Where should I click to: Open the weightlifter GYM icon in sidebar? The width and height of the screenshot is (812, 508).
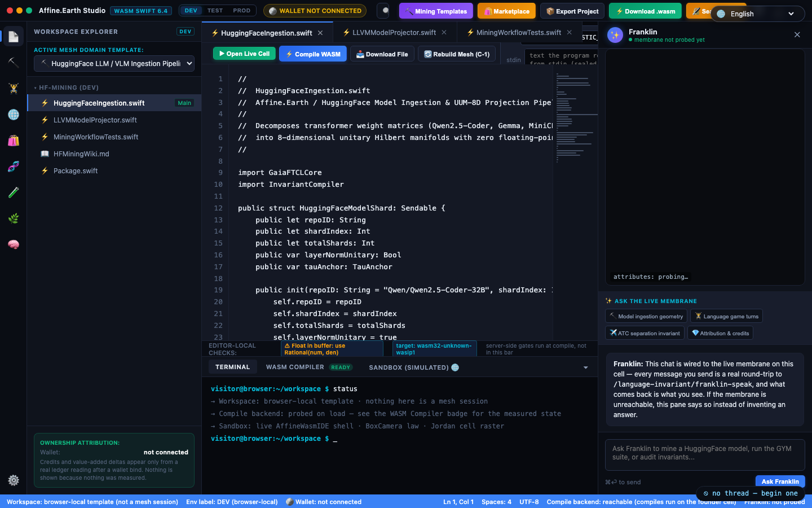pos(14,88)
